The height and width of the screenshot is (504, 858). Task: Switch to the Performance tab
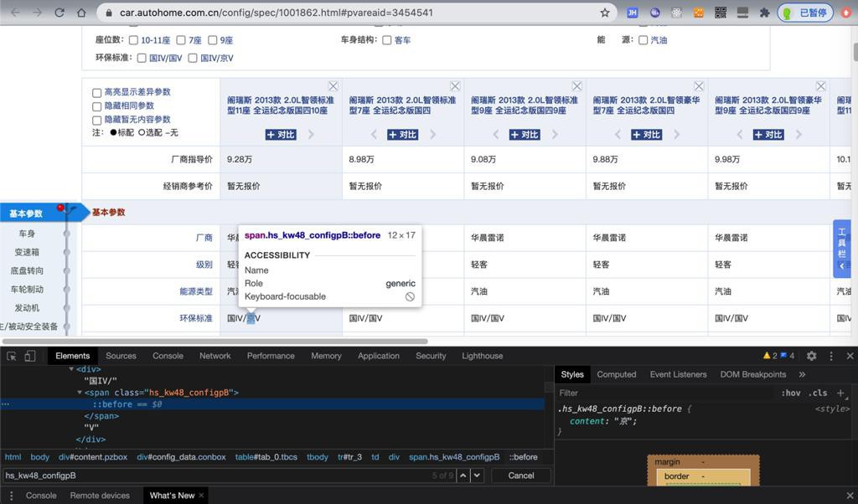271,356
